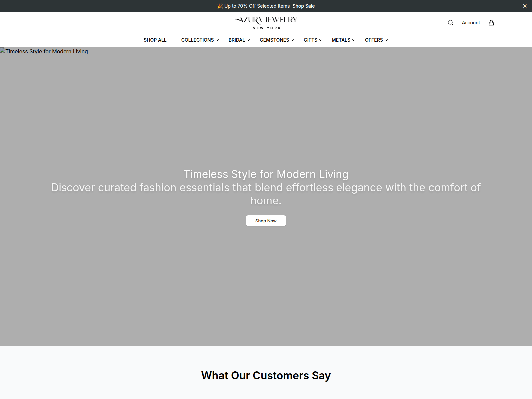Click the 'Discover curated fashion essentials' subtitle
This screenshot has width=532, height=399.
(266, 194)
